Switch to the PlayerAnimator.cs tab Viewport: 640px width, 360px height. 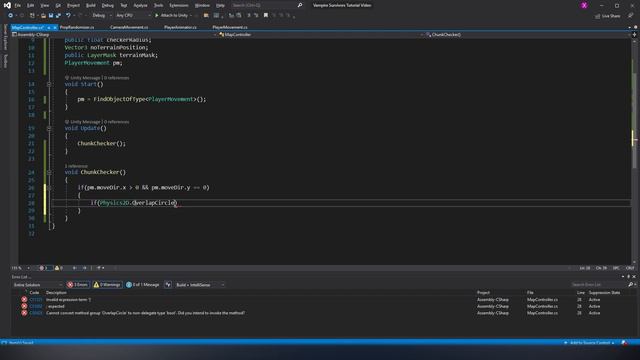point(180,27)
